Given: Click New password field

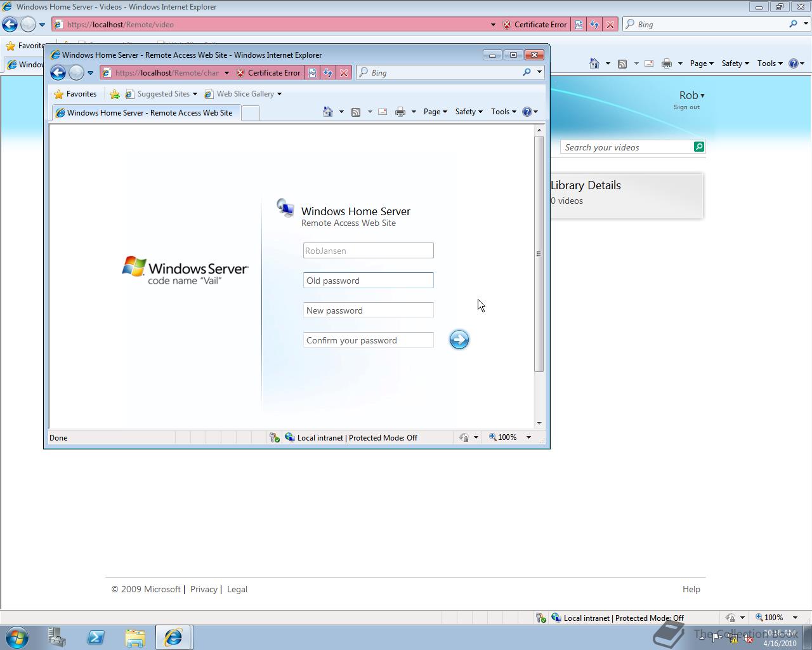Looking at the screenshot, I should (x=369, y=310).
